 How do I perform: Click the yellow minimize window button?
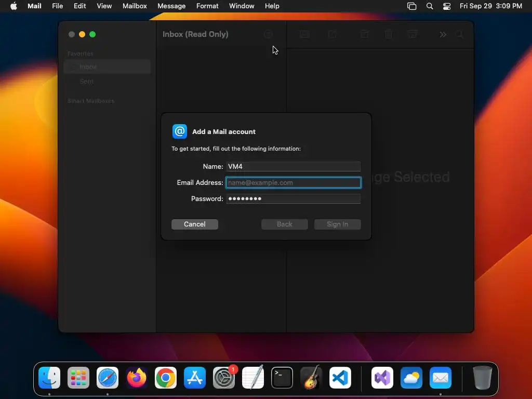coord(82,34)
